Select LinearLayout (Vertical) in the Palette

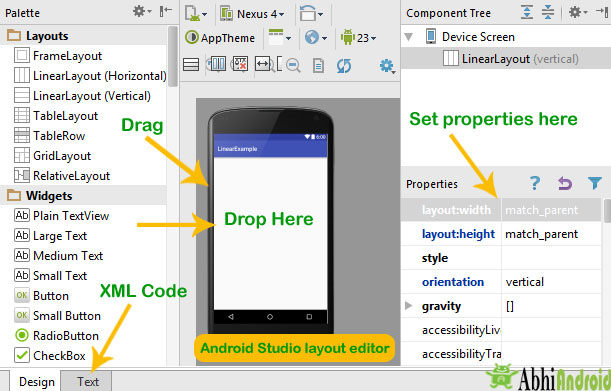point(82,96)
